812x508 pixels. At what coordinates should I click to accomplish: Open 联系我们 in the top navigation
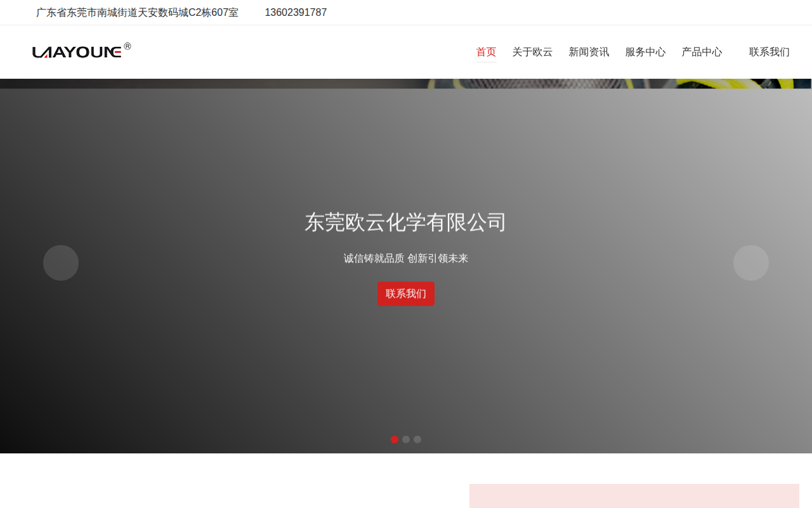pyautogui.click(x=769, y=52)
